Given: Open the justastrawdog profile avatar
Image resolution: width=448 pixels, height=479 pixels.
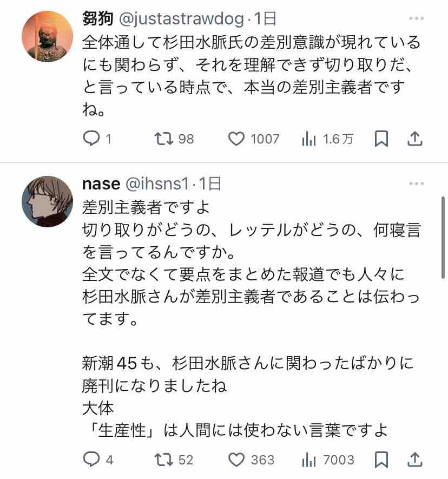Looking at the screenshot, I should pos(47,36).
